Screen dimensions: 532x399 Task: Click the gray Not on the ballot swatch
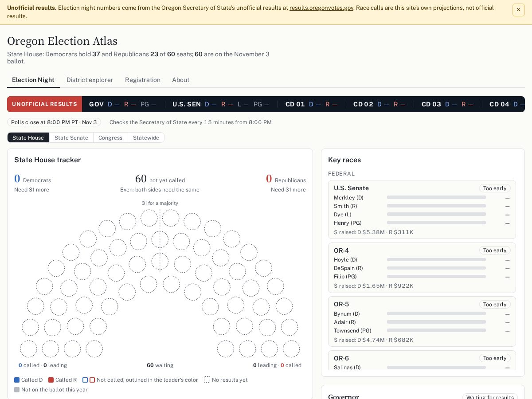(17, 390)
